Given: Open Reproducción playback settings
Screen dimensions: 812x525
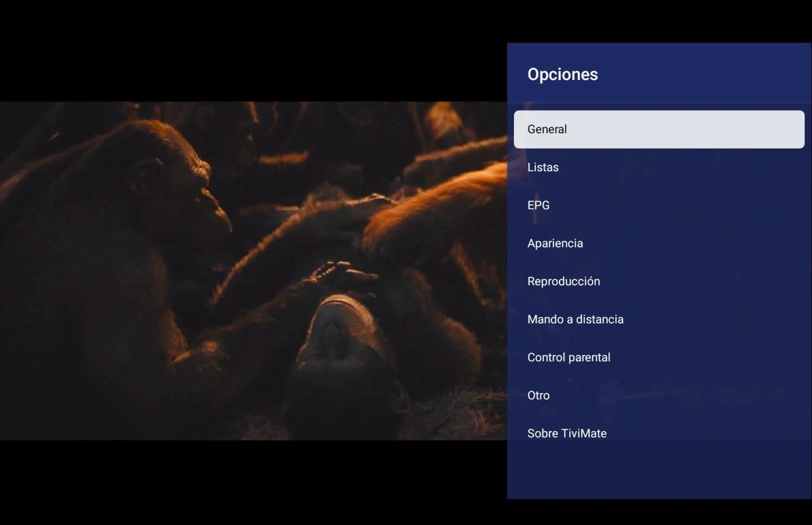Looking at the screenshot, I should tap(659, 281).
